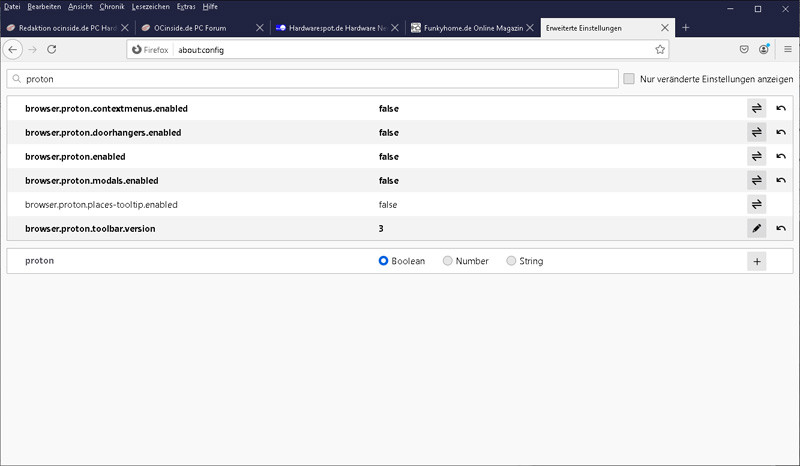Toggle browser.proton.contextmenus.enabled value
Screen dimensions: 800x466
pos(757,108)
